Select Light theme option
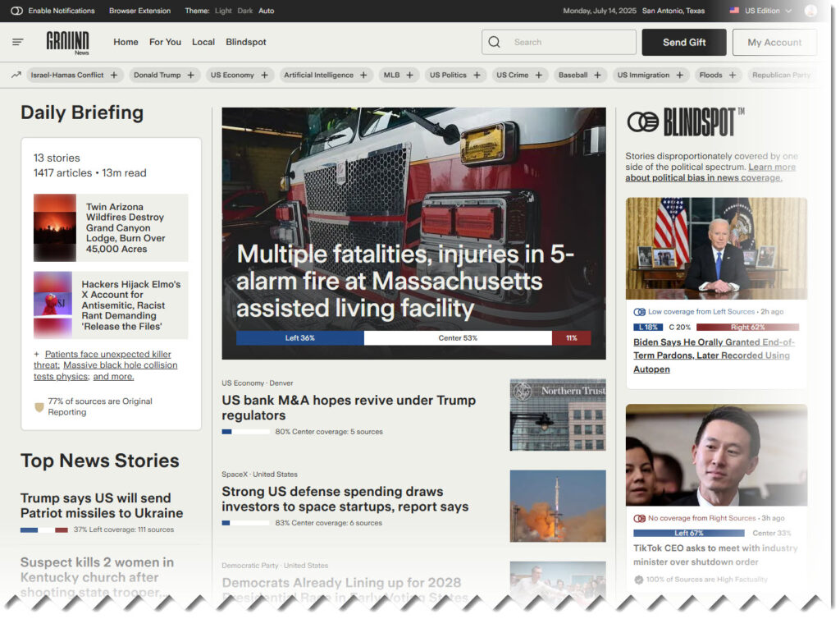 tap(223, 11)
